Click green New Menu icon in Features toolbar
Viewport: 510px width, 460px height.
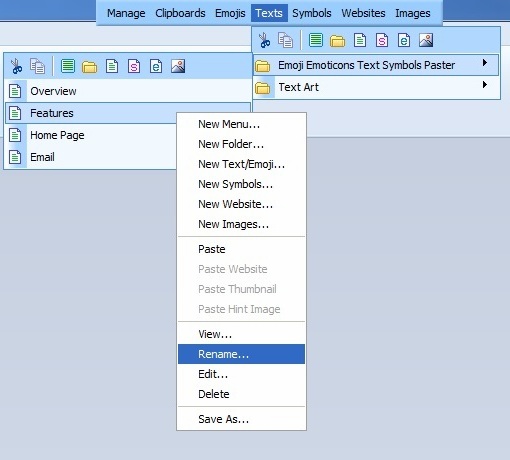[x=68, y=66]
